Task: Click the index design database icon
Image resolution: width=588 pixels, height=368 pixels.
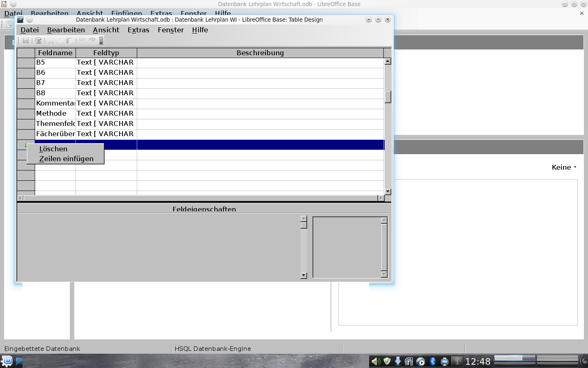Action: [x=38, y=40]
